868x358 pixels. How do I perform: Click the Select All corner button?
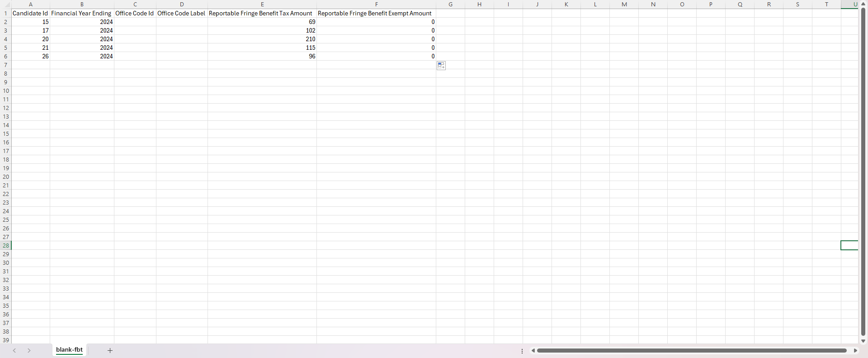pyautogui.click(x=5, y=4)
